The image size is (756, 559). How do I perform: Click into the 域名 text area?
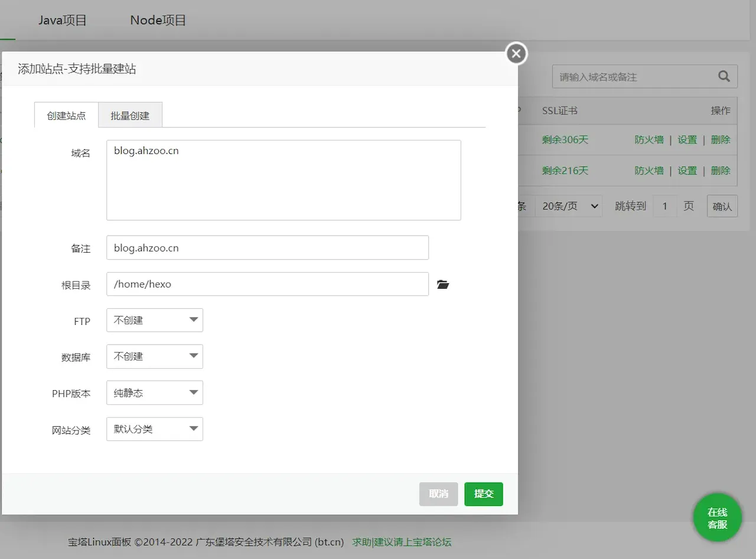pyautogui.click(x=283, y=180)
